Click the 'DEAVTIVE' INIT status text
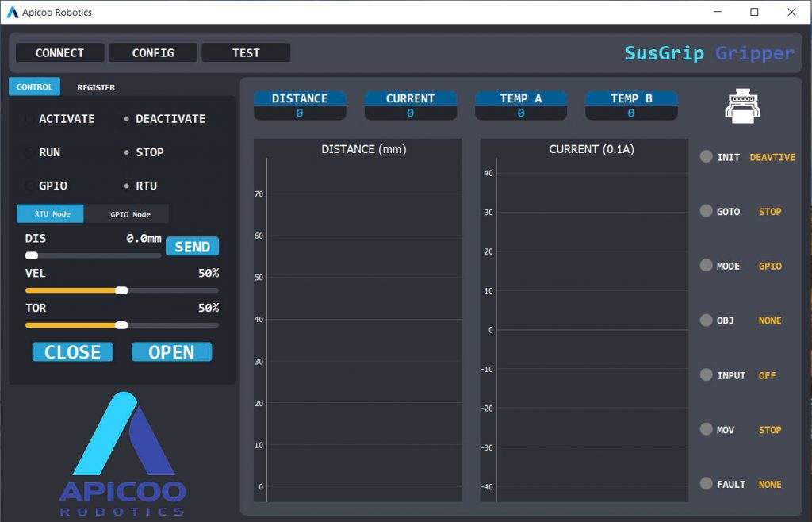 coord(772,157)
